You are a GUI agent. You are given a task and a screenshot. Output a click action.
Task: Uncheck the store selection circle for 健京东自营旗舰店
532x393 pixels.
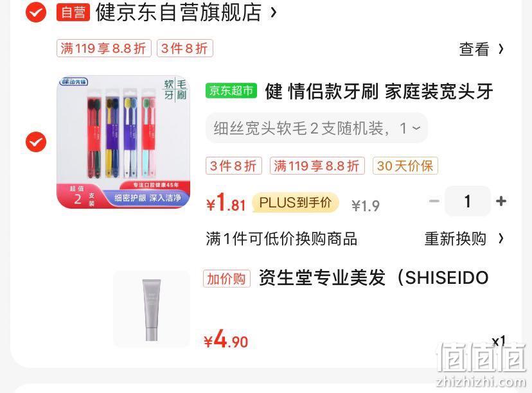[x=36, y=13]
